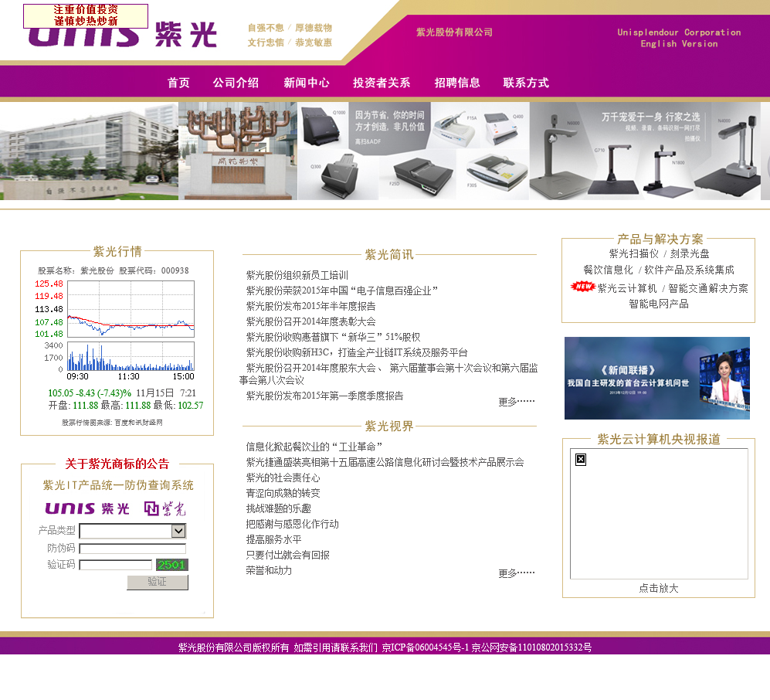Open 紫光捷通盛装亮相第十五届高速公路 article
The height and width of the screenshot is (700, 770).
(x=385, y=462)
